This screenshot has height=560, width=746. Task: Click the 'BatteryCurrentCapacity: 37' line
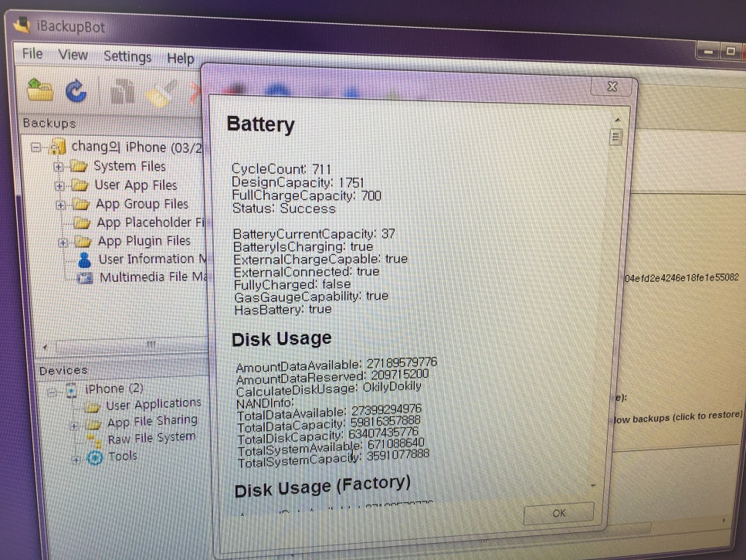point(314,234)
